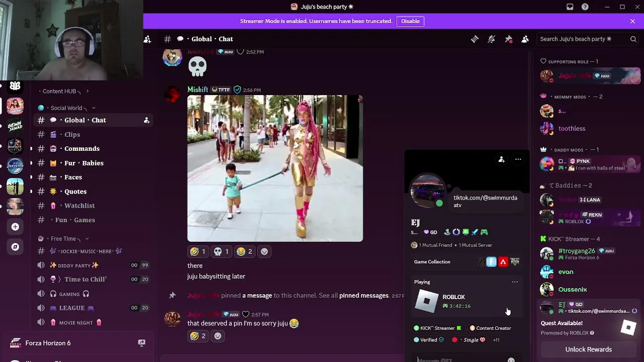Open Fortnite icon in Game Collection
The height and width of the screenshot is (362, 644).
(492, 262)
